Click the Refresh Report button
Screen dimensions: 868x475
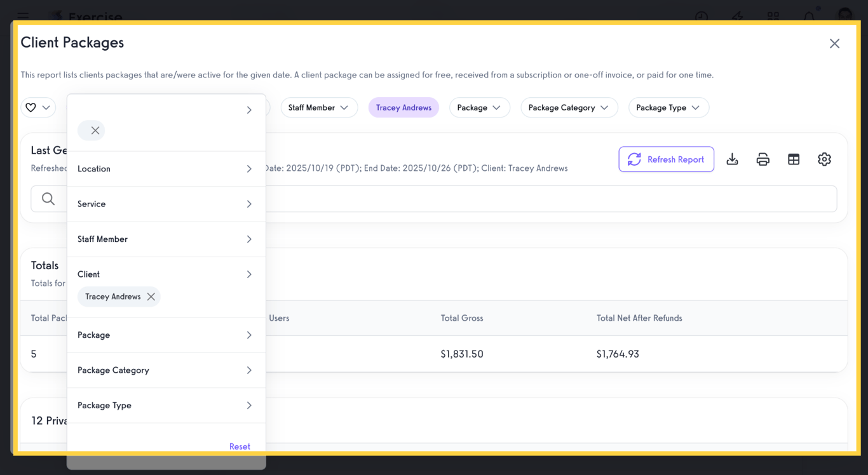666,159
